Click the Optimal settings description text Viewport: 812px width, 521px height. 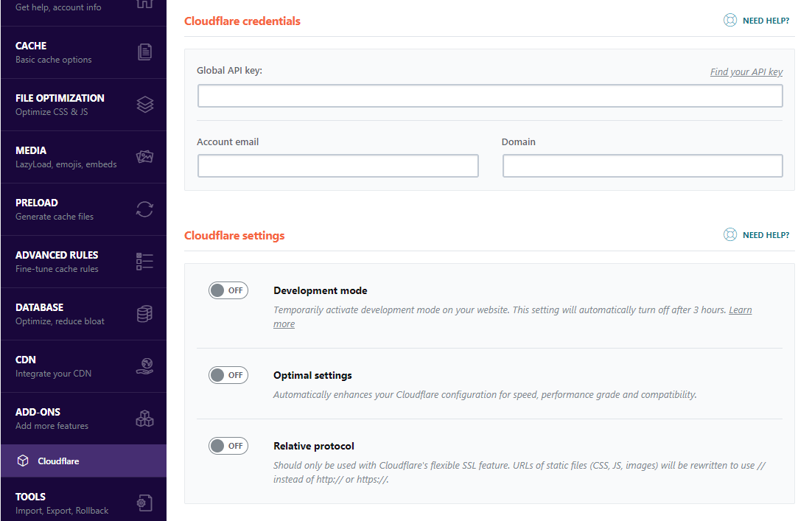(x=486, y=395)
